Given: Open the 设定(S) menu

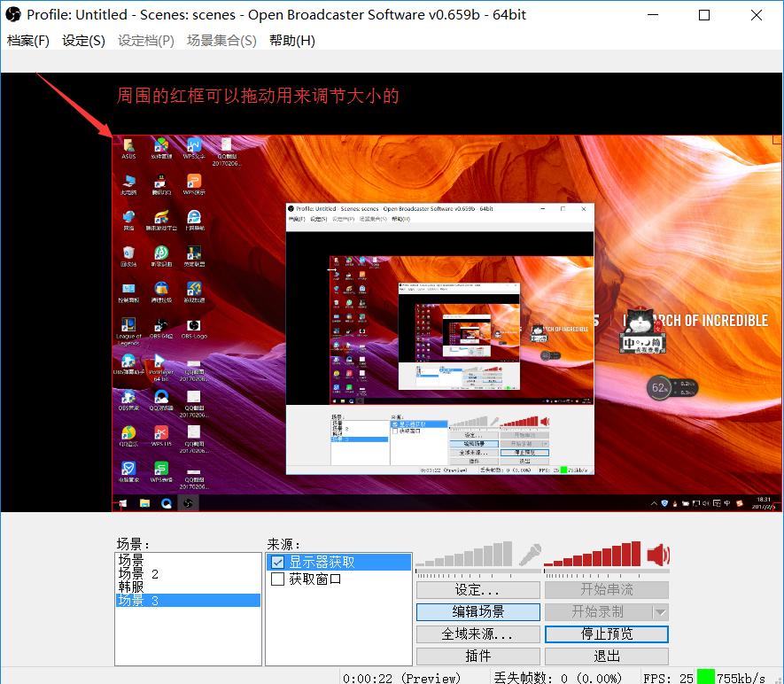Looking at the screenshot, I should [x=84, y=41].
